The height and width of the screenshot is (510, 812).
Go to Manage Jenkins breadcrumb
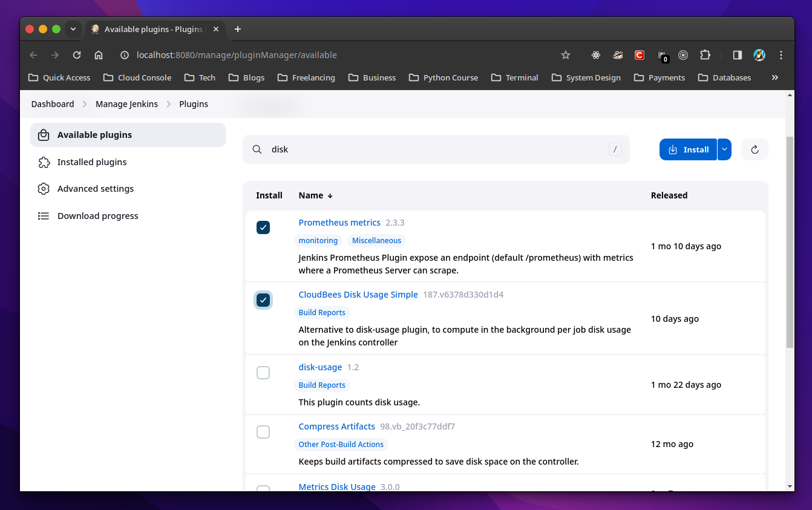[126, 104]
